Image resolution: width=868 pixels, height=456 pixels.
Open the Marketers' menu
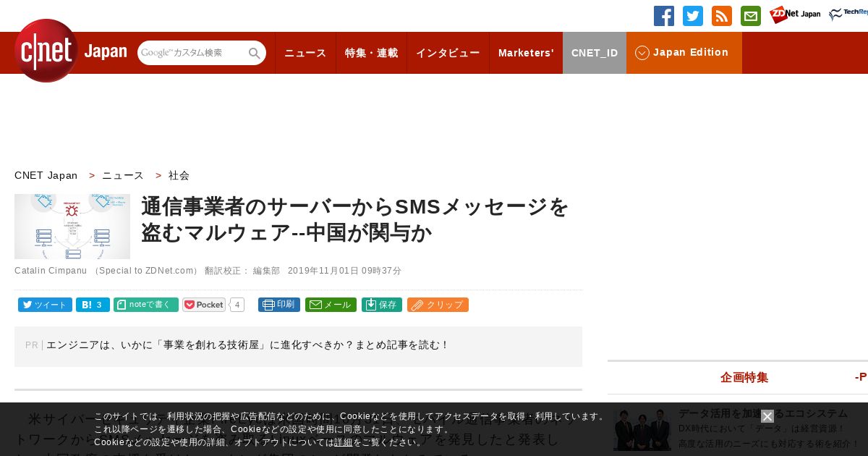[526, 53]
